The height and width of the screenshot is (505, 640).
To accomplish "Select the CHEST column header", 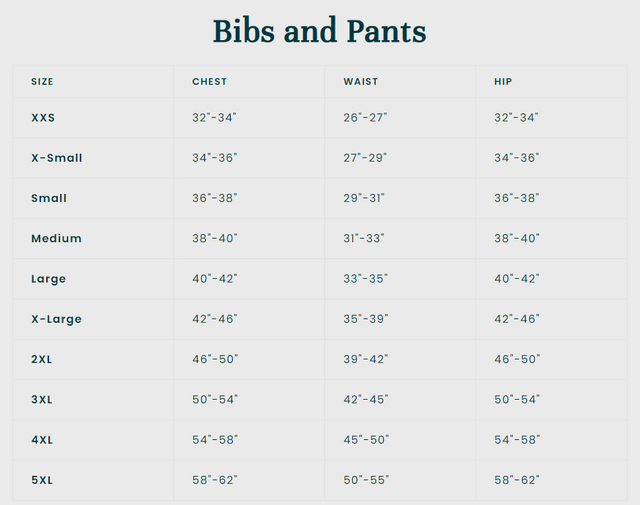I will (209, 82).
